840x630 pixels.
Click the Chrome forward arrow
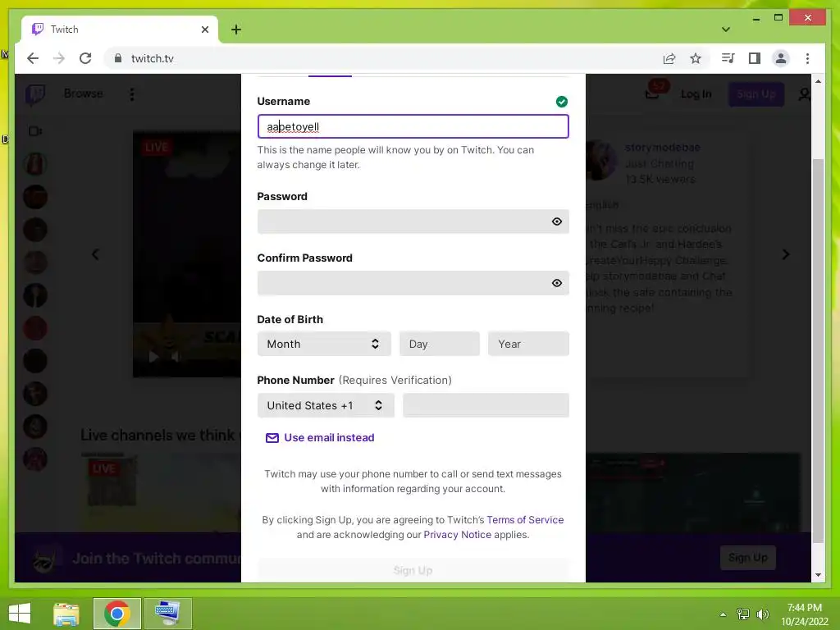click(59, 58)
